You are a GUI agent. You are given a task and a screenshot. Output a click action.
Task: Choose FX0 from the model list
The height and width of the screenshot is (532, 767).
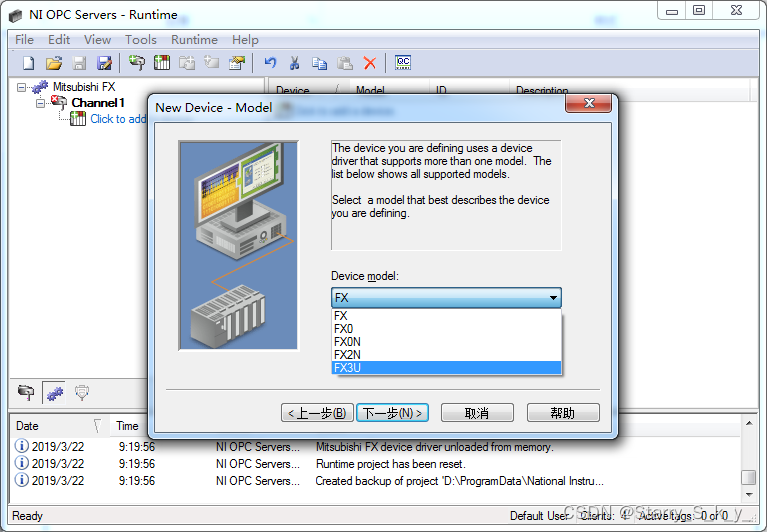446,329
